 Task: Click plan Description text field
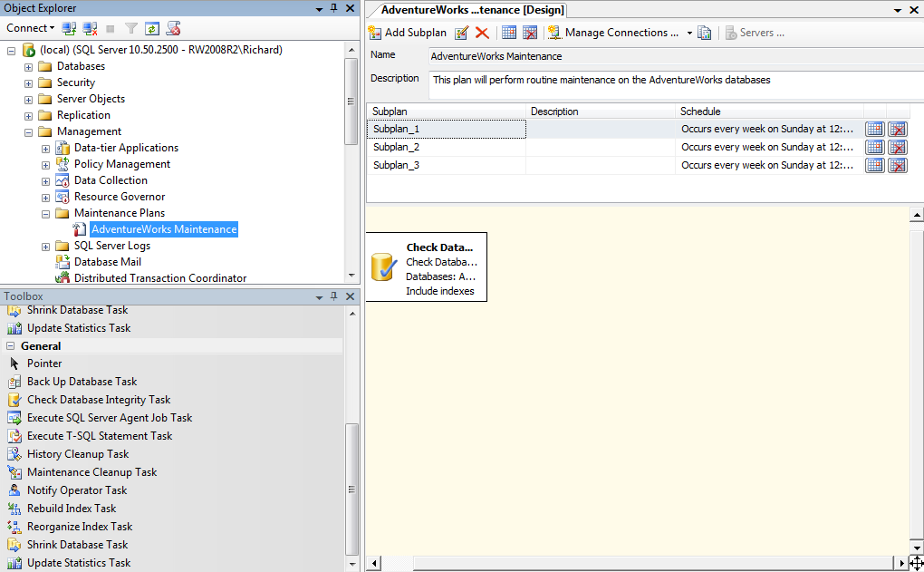676,85
